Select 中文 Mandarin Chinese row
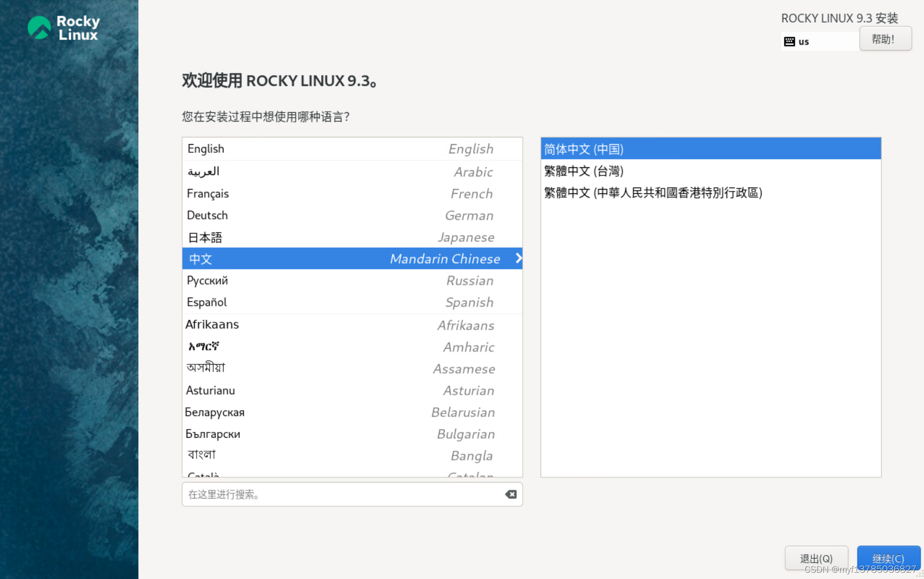Image resolution: width=924 pixels, height=579 pixels. 352,258
